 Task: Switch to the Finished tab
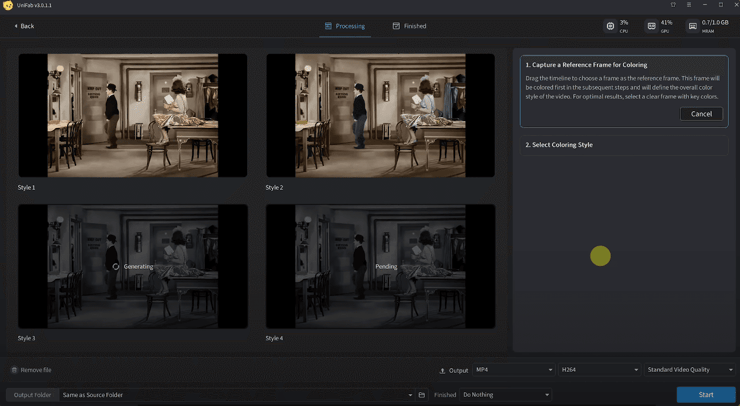click(409, 26)
